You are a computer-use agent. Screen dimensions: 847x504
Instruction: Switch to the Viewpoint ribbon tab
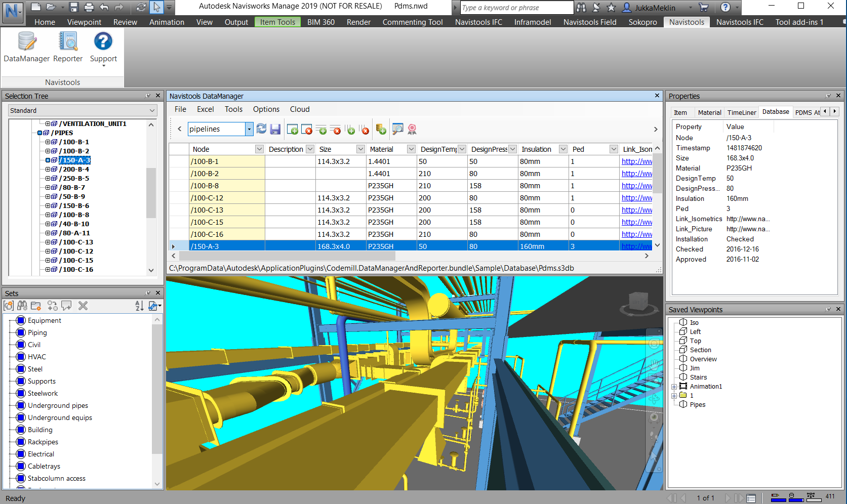point(84,22)
